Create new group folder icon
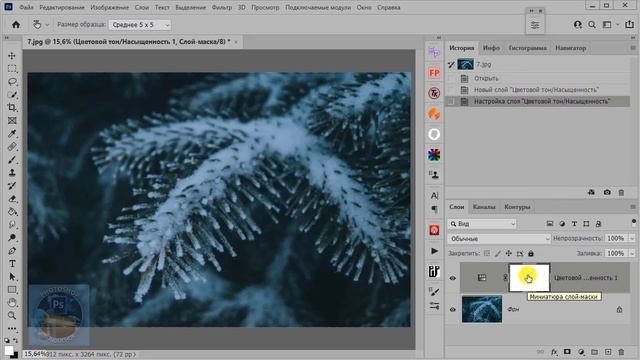 tap(594, 352)
